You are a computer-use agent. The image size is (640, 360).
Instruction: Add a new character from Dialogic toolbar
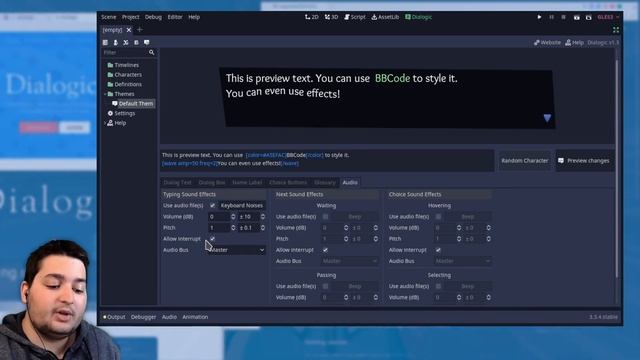coord(116,42)
